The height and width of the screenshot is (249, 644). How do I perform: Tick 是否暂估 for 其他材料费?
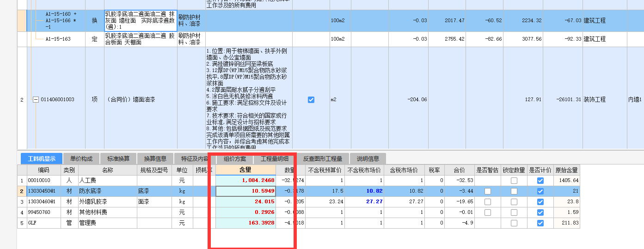[488, 212]
